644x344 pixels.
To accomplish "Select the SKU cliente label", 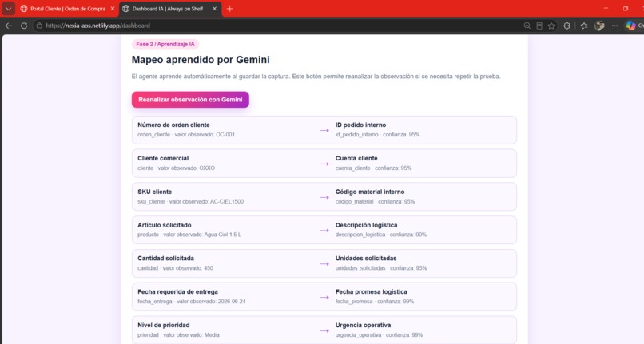I will [x=154, y=192].
